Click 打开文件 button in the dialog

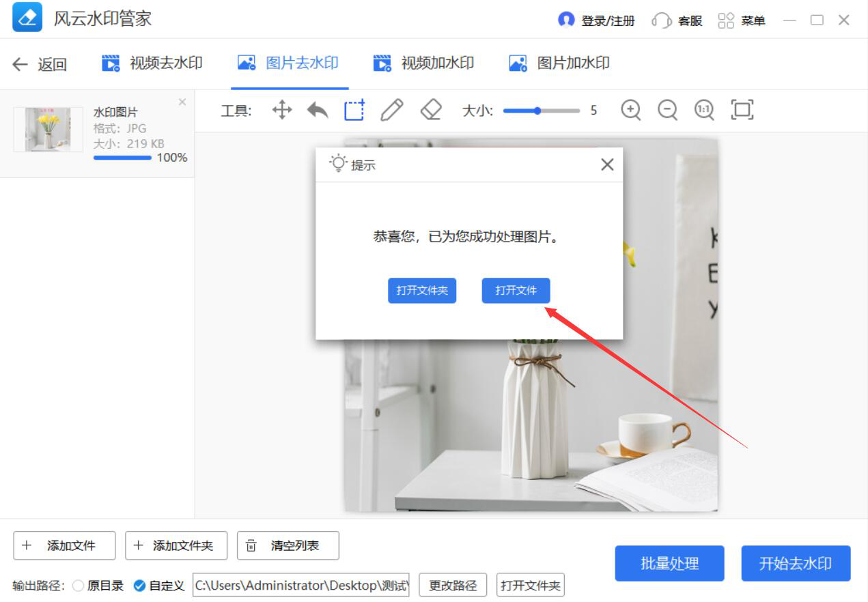tap(516, 291)
